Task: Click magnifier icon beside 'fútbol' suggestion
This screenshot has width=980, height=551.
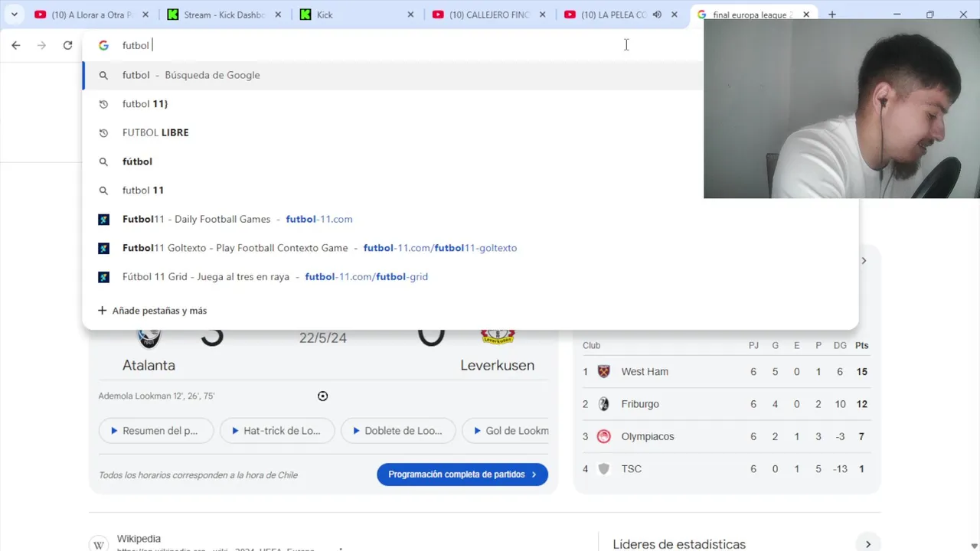Action: coord(103,161)
